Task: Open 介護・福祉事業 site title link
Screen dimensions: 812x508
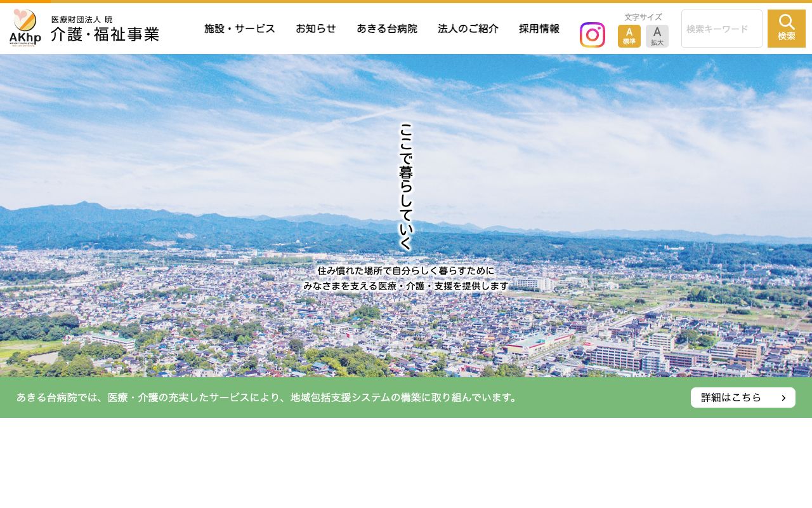Action: [x=105, y=35]
